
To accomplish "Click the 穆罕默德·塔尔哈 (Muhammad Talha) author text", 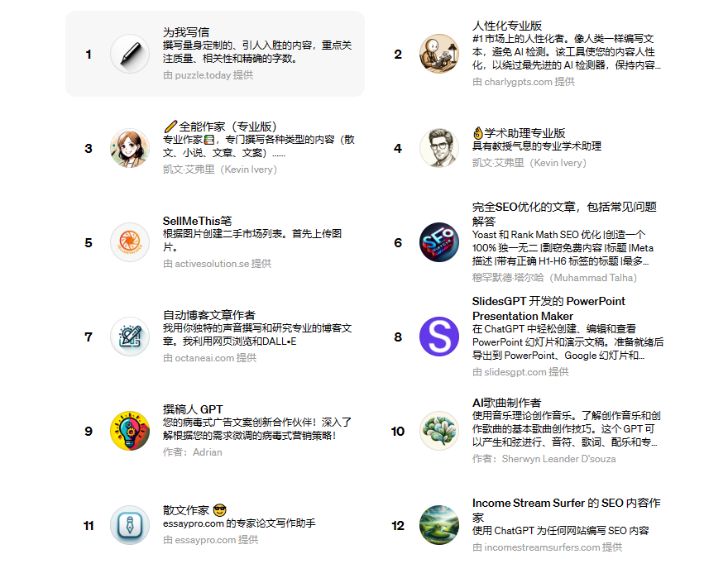I will 554,278.
